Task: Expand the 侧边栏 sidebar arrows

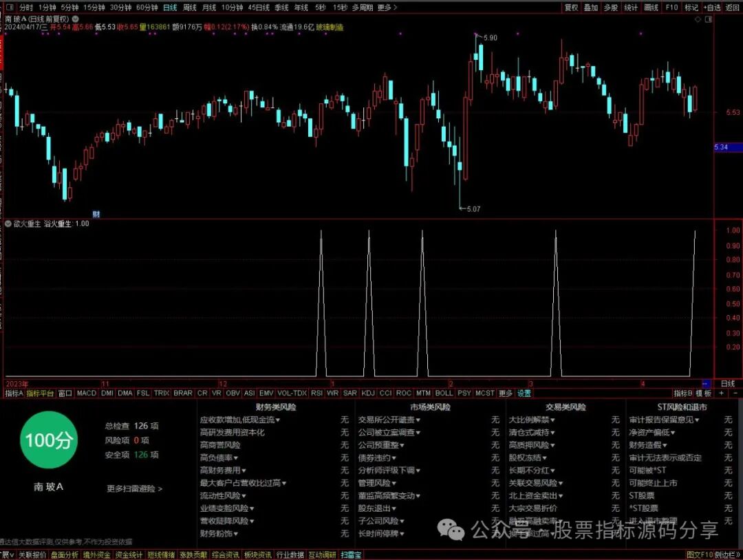Action: 727,554
